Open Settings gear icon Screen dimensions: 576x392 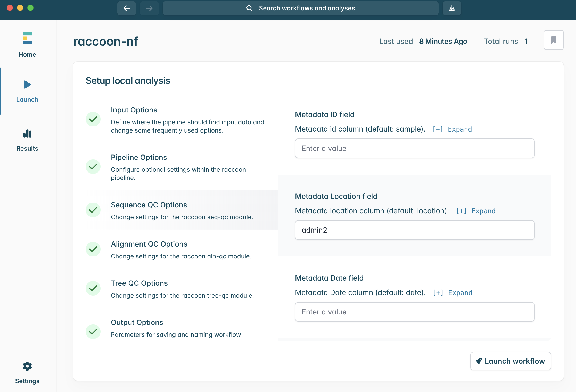click(27, 366)
